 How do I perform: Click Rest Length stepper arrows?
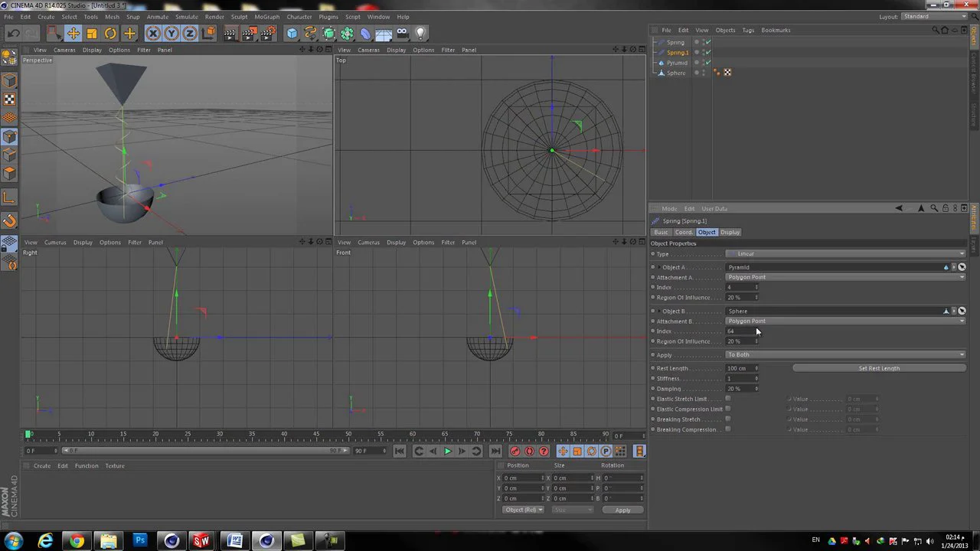(x=756, y=368)
